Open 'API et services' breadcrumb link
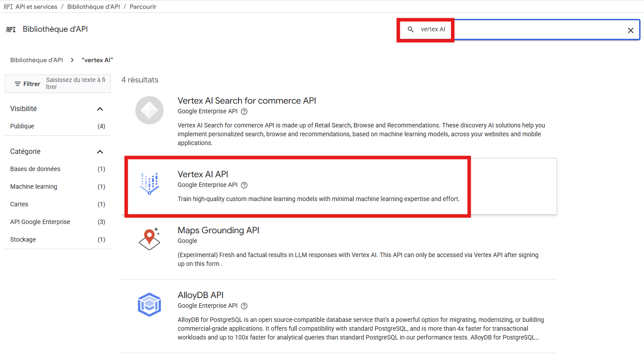 click(x=37, y=7)
